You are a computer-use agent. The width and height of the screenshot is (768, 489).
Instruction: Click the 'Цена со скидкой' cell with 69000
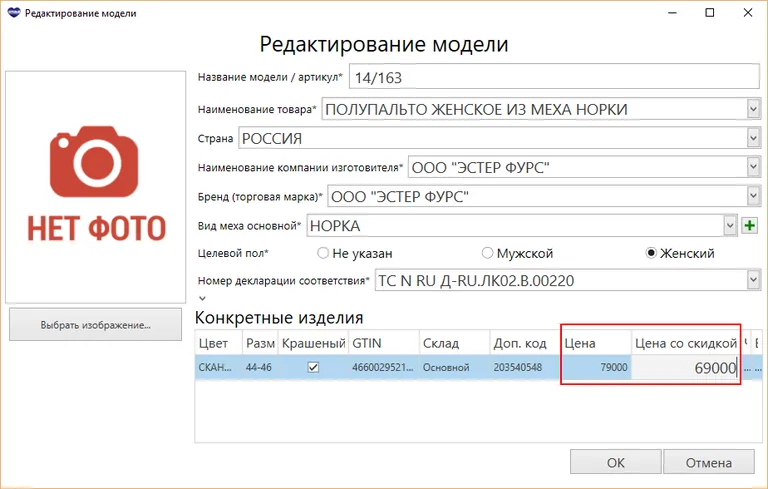[686, 368]
